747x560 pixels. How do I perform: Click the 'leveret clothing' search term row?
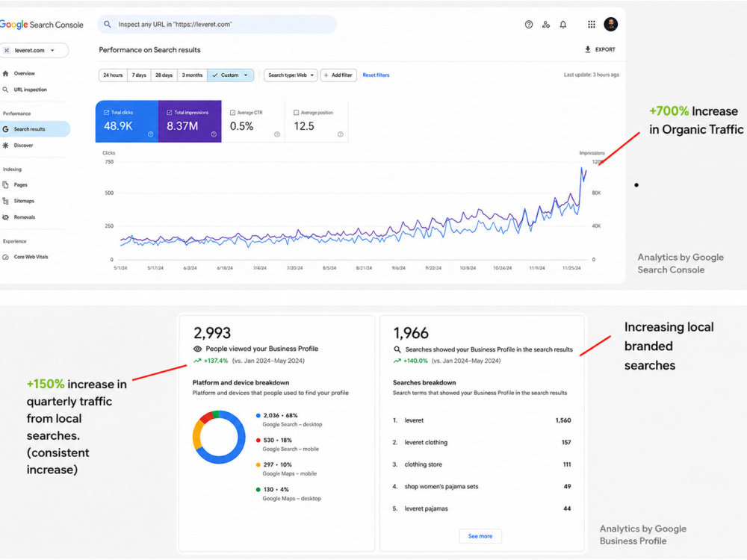482,442
